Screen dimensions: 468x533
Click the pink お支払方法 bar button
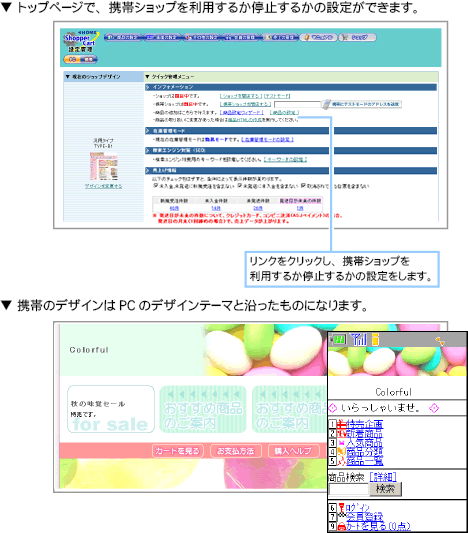(x=236, y=451)
